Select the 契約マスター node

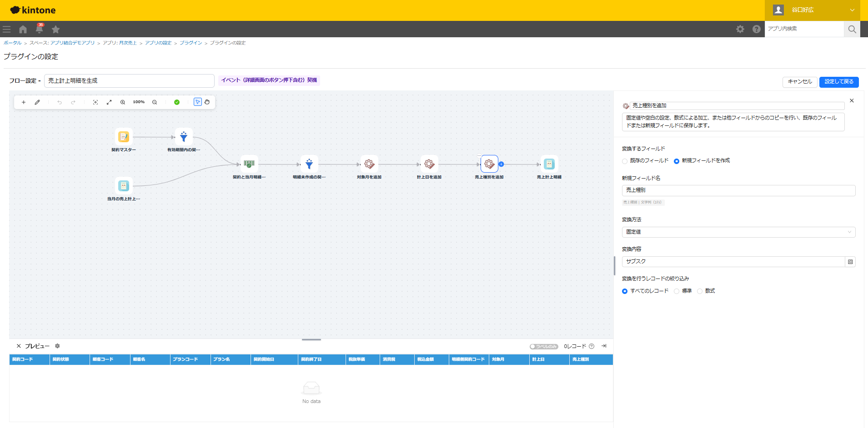[124, 137]
